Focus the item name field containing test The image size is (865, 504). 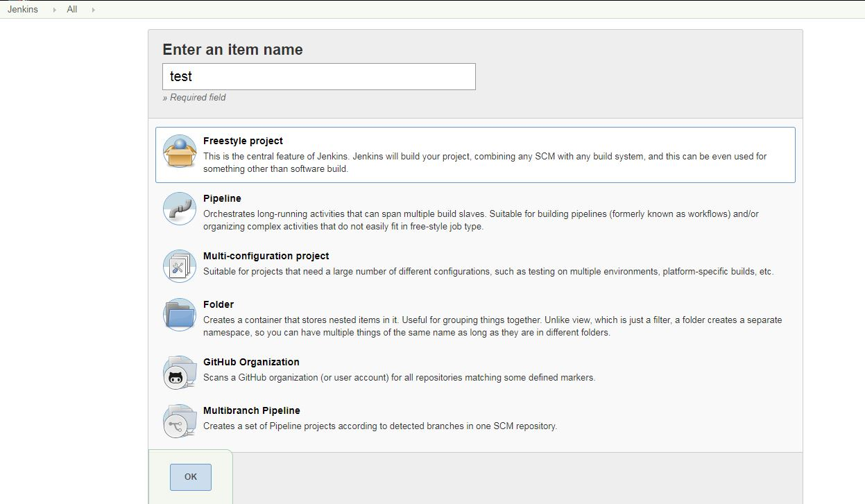click(x=319, y=76)
